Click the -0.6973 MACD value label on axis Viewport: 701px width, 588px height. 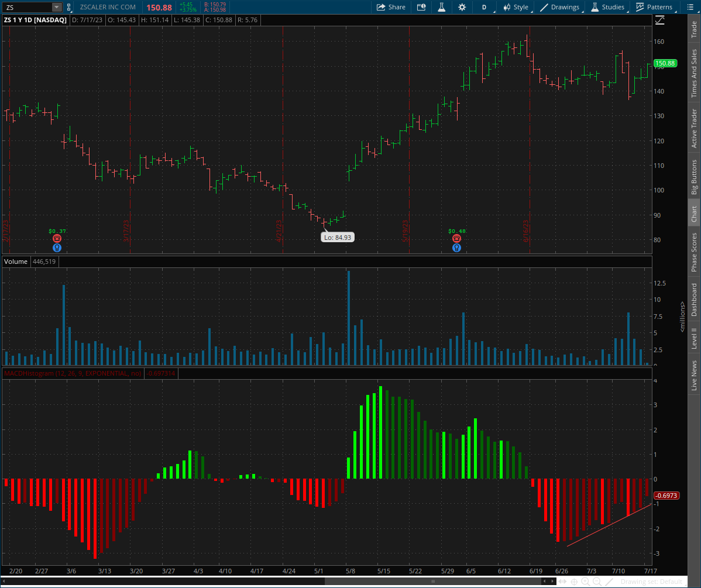pos(666,496)
